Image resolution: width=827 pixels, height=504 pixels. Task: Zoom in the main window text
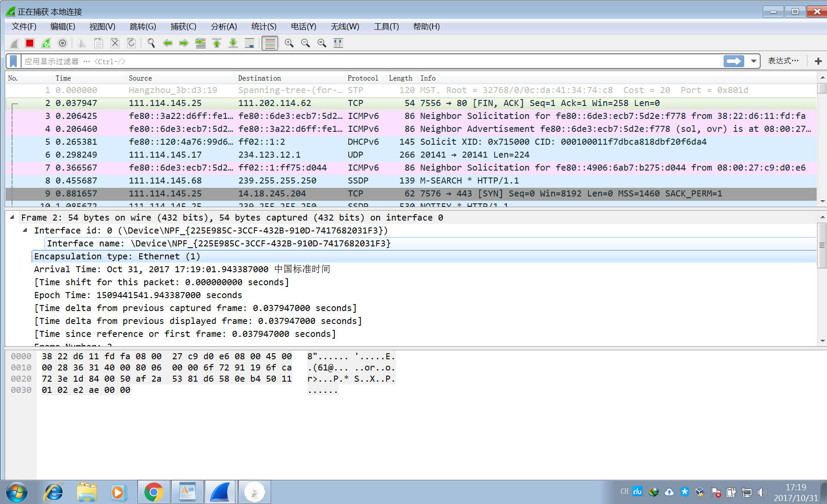coord(289,43)
